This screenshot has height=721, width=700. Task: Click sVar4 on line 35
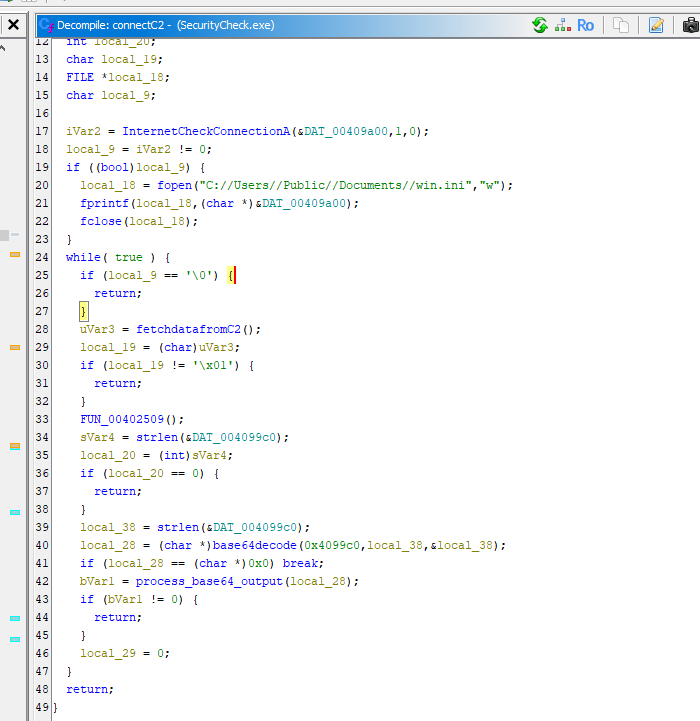[209, 455]
